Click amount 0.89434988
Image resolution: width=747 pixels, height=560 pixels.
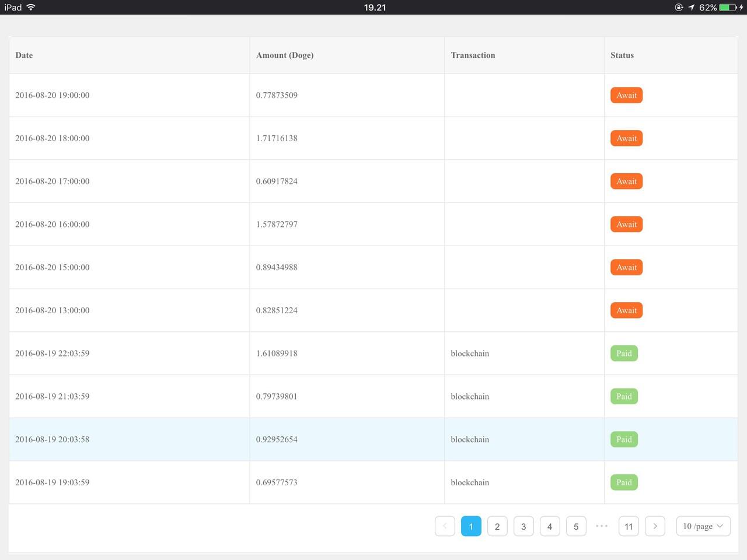point(277,267)
